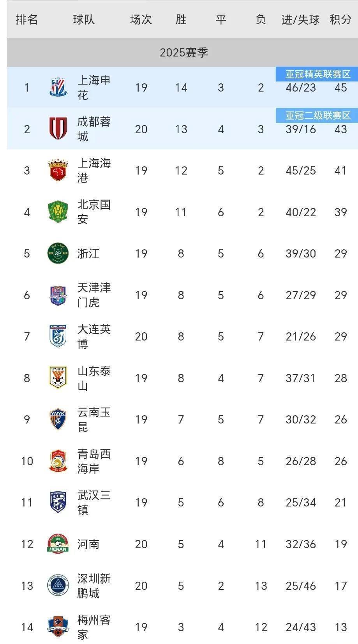Open the Chengdu Rongcheng club crest

58,129
